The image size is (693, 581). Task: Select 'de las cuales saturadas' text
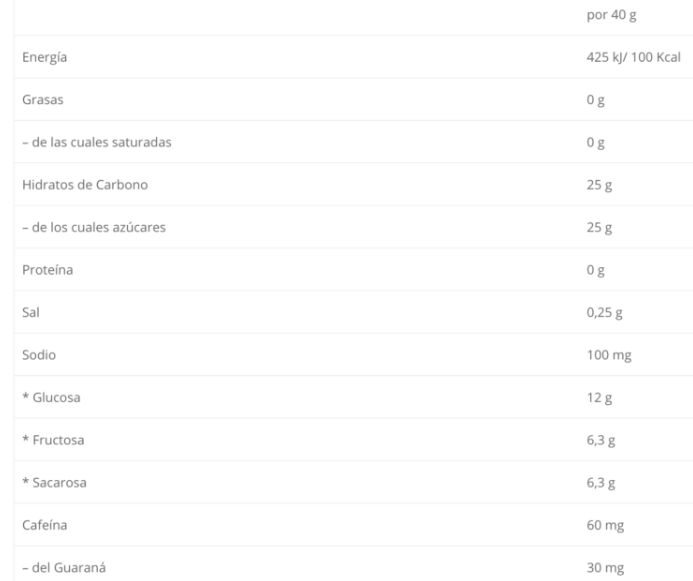102,142
